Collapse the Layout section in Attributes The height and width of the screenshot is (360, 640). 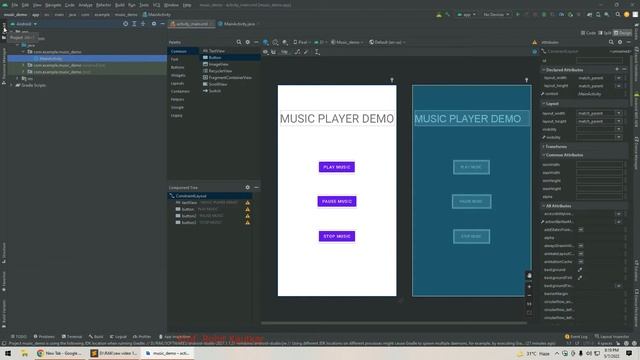tap(544, 104)
